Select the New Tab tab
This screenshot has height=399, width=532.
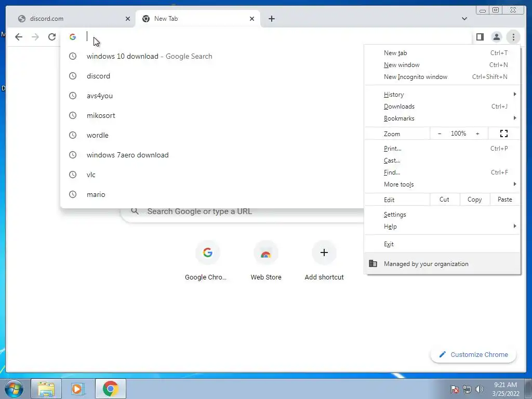click(197, 19)
